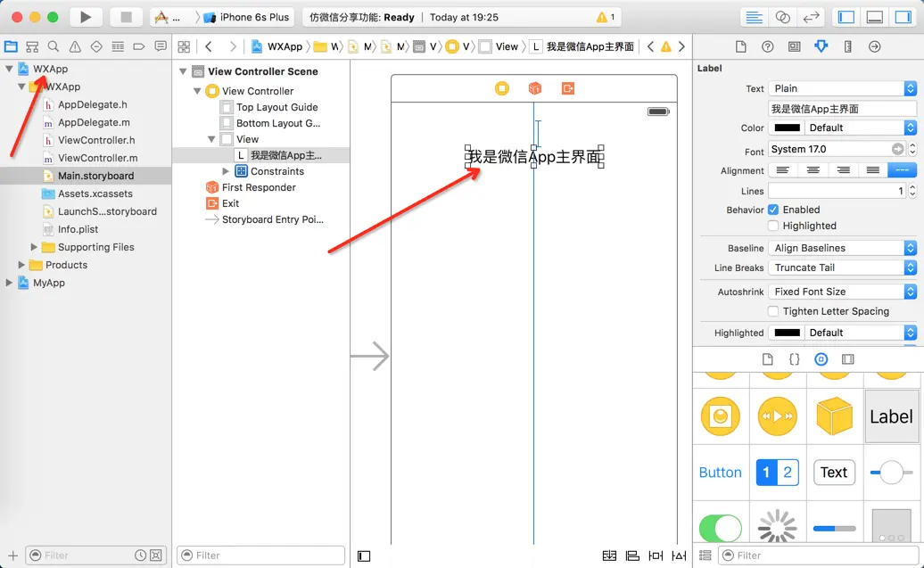Enable Tighten Letter Spacing

pyautogui.click(x=773, y=311)
